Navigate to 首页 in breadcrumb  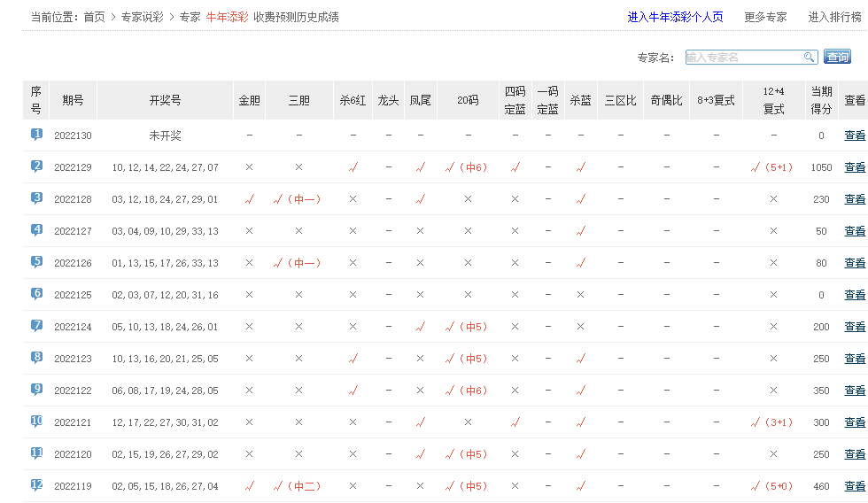[x=94, y=17]
